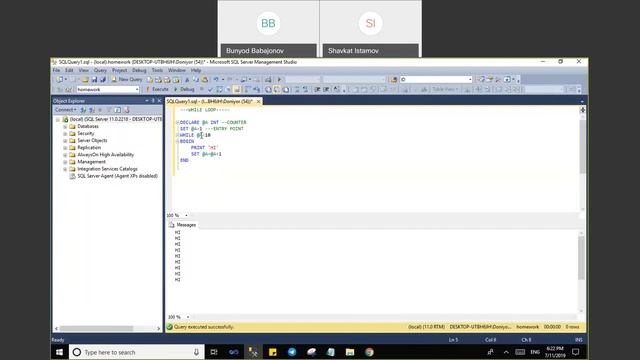Click the taskbar search box
Screen dimensions: 640x360
pyautogui.click(x=137, y=352)
